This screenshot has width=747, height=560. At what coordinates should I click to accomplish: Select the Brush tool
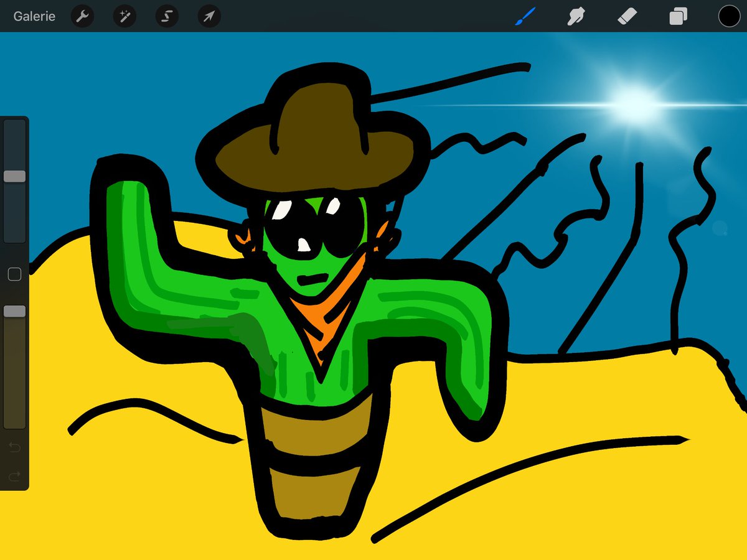tap(525, 16)
